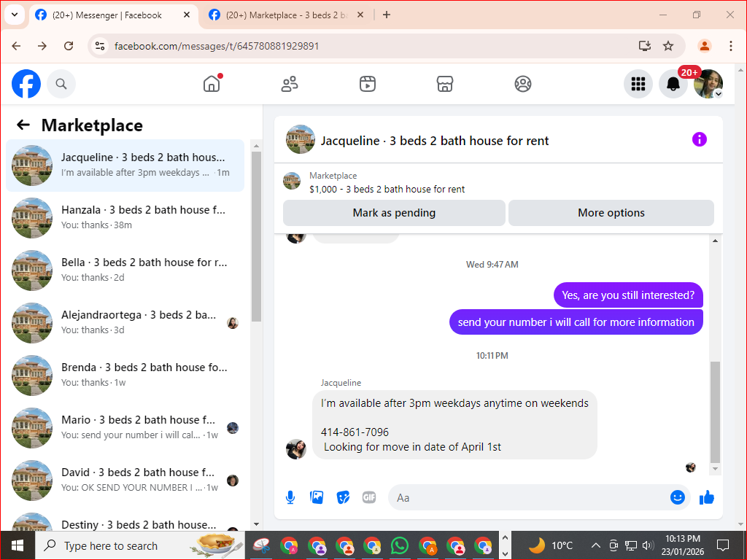Open Hanzala conversation in the list
The height and width of the screenshot is (560, 747).
(125, 217)
